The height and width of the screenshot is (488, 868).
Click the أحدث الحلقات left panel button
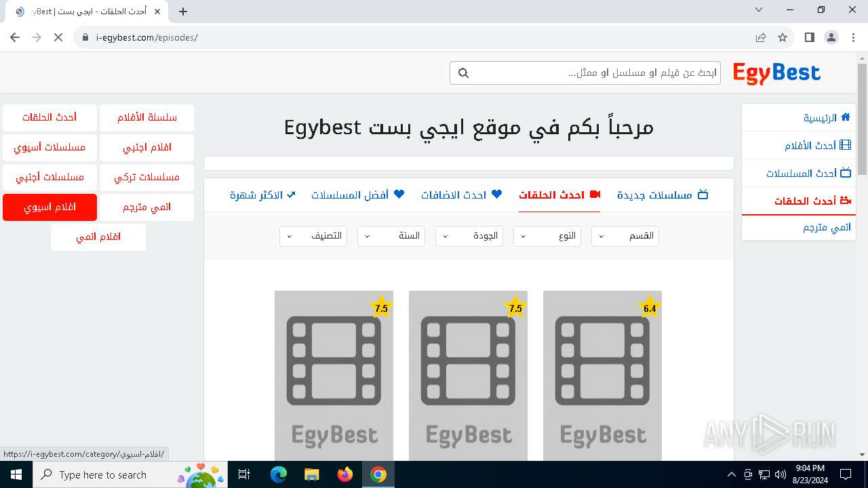pos(50,118)
